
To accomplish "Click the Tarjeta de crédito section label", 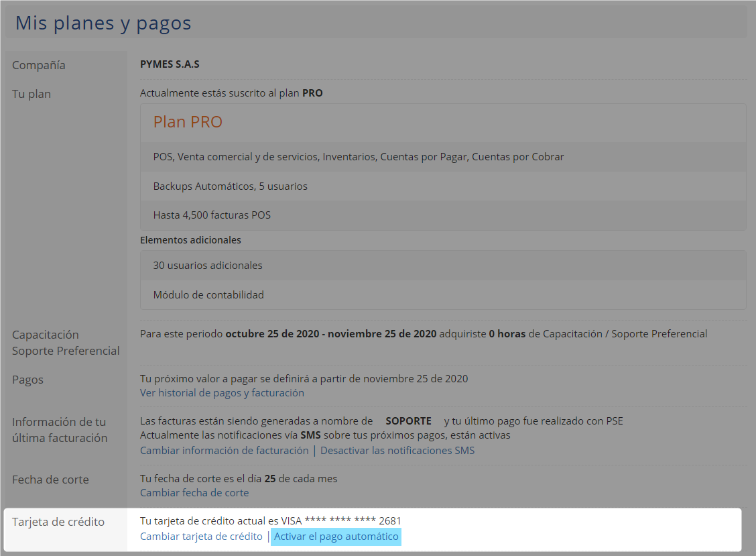I will (x=58, y=522).
